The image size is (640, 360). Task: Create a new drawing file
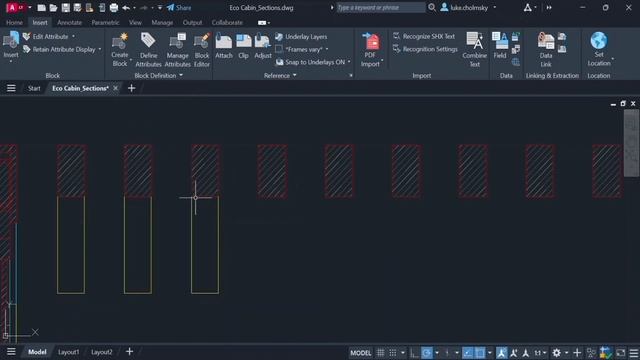point(41,7)
